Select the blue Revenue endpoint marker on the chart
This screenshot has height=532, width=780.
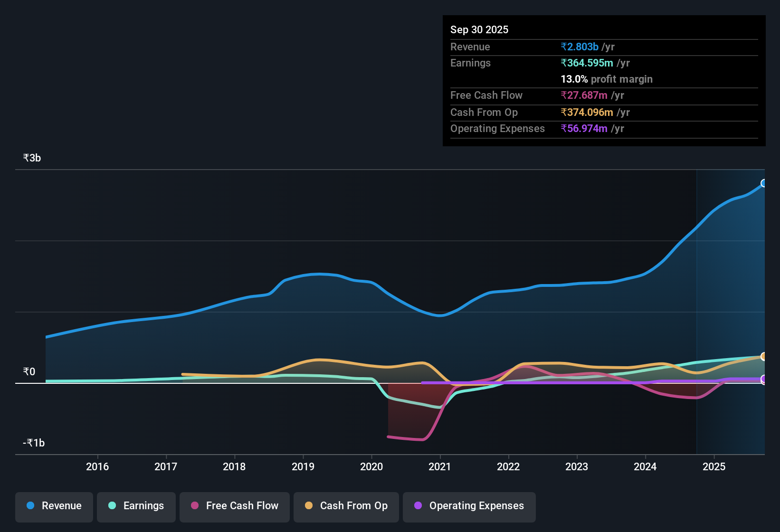[x=764, y=183]
